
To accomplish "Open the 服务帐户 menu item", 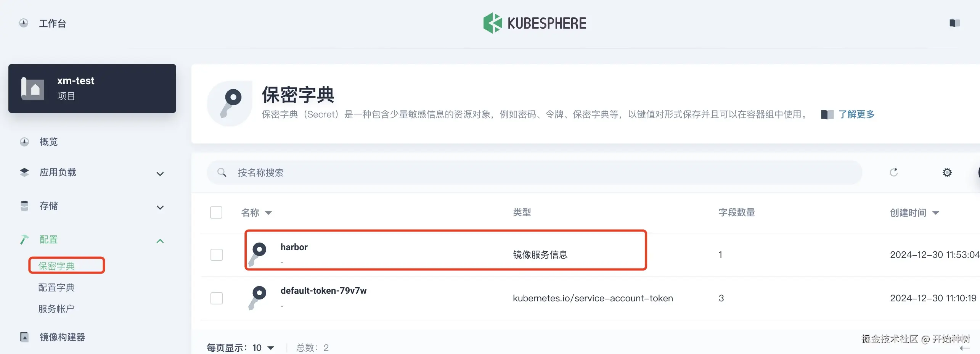I will coord(56,309).
